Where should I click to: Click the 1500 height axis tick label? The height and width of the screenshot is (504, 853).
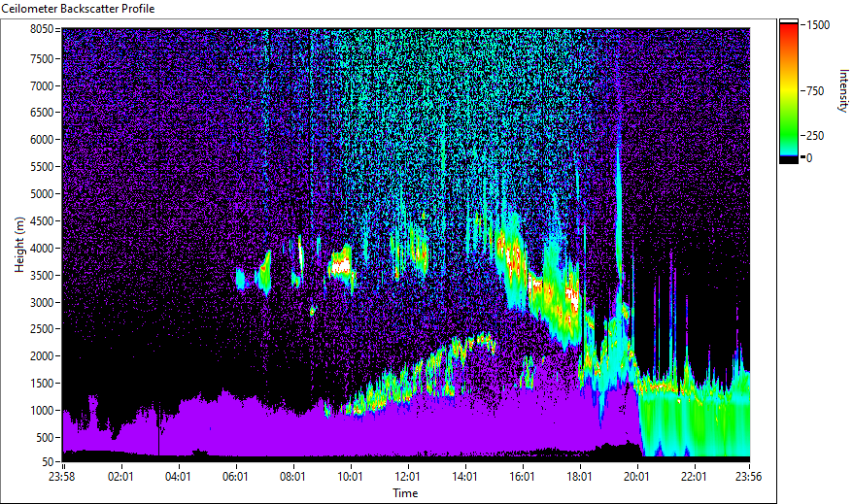[42, 384]
